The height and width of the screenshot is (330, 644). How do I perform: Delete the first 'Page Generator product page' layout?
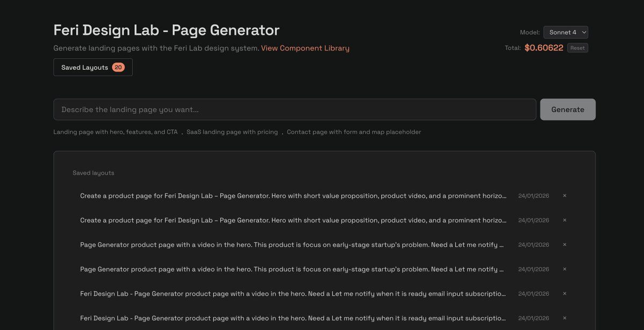tap(565, 245)
